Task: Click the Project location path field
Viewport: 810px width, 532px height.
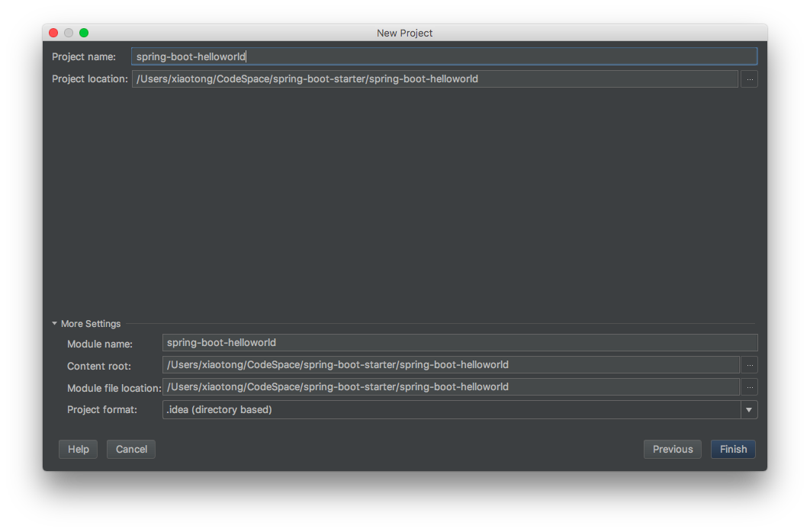Action: [435, 79]
